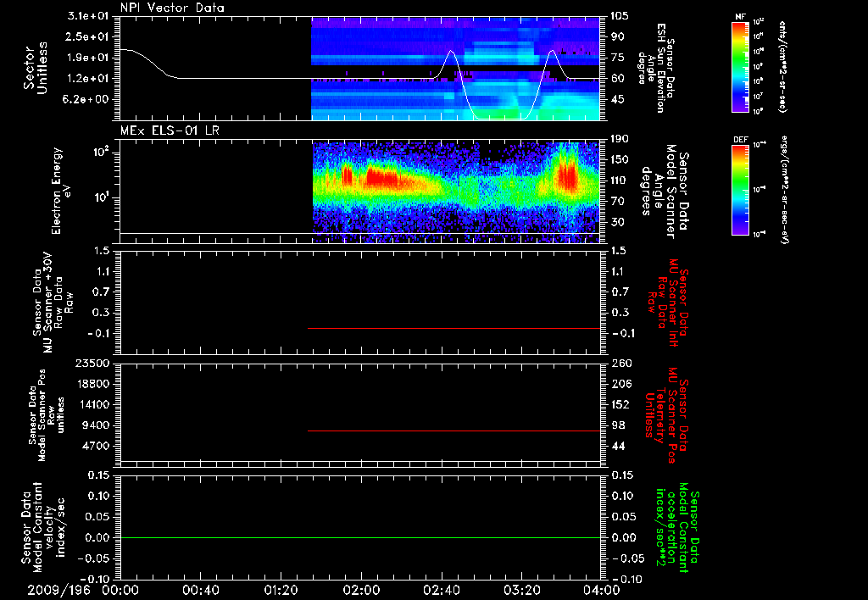Click the '3.1e+01' sector axis value

(x=88, y=15)
